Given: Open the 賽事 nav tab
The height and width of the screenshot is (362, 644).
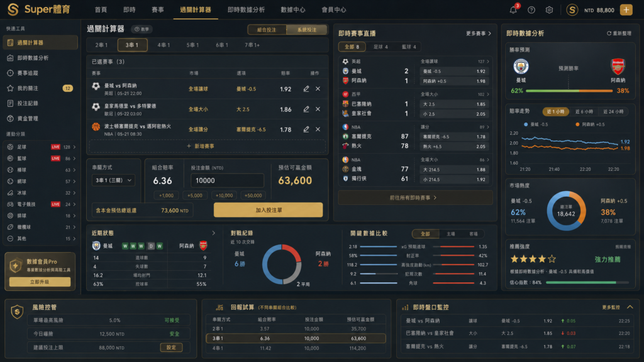Looking at the screenshot, I should tap(158, 10).
